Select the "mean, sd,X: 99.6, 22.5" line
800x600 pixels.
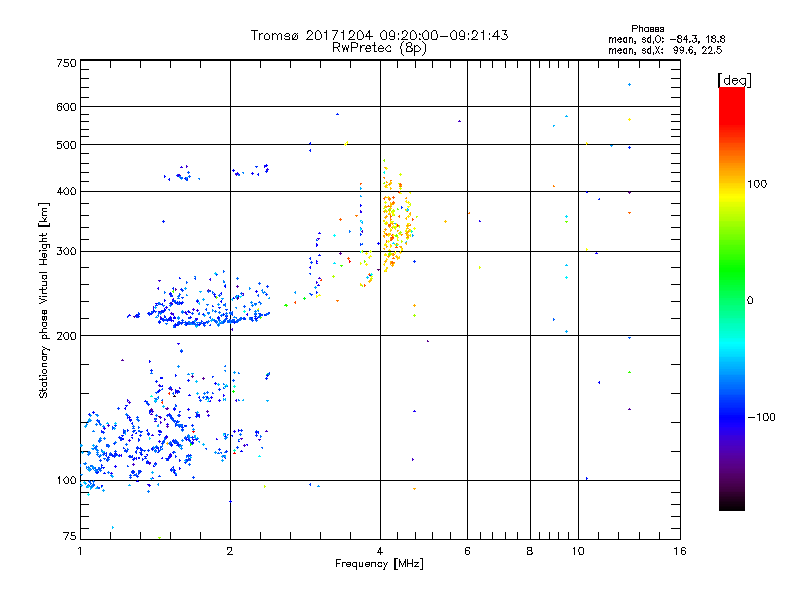click(665, 50)
